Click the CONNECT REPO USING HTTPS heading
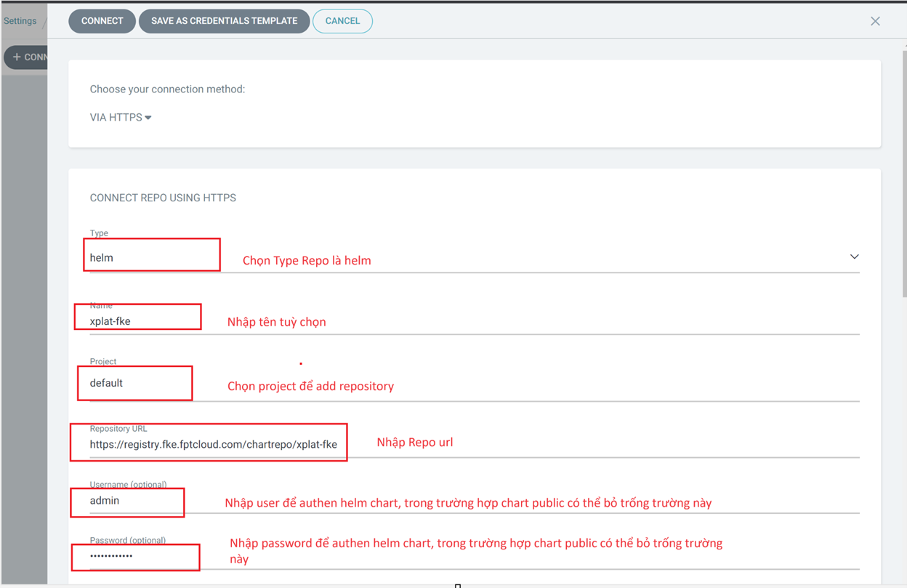Screen dimensions: 907x588 coord(163,198)
